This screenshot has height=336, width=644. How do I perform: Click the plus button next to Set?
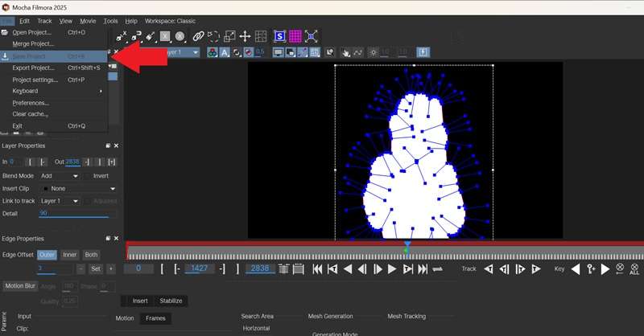(x=111, y=269)
